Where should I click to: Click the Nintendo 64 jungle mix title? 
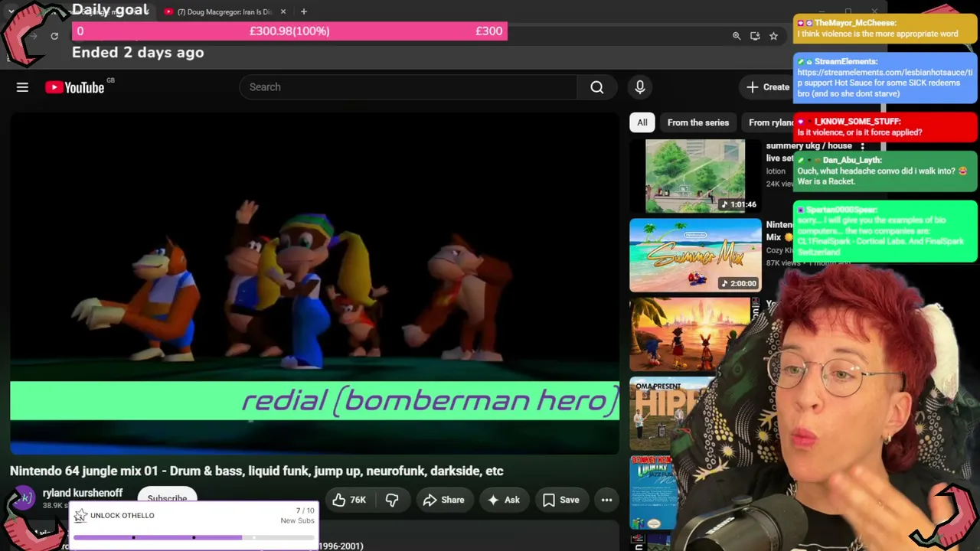coord(256,471)
